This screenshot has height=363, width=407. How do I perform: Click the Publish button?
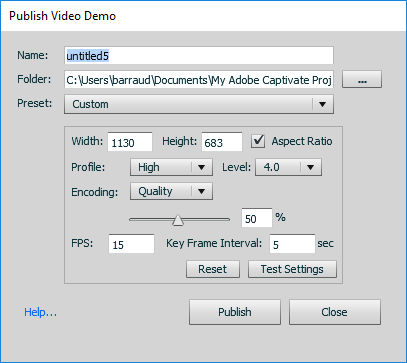pos(235,312)
